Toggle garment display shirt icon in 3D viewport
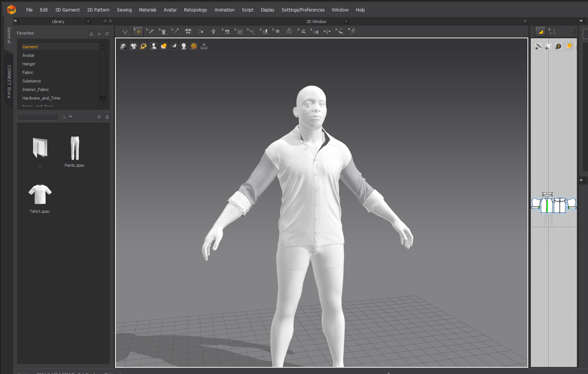The image size is (588, 374). 133,46
